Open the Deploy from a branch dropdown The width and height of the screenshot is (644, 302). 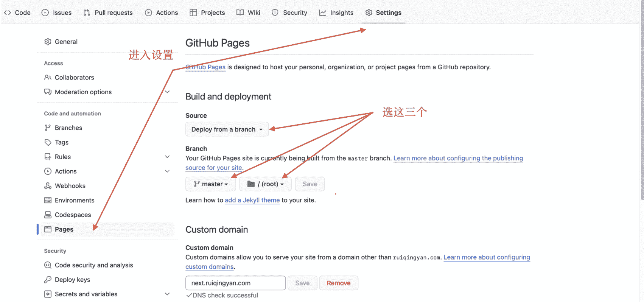(227, 129)
